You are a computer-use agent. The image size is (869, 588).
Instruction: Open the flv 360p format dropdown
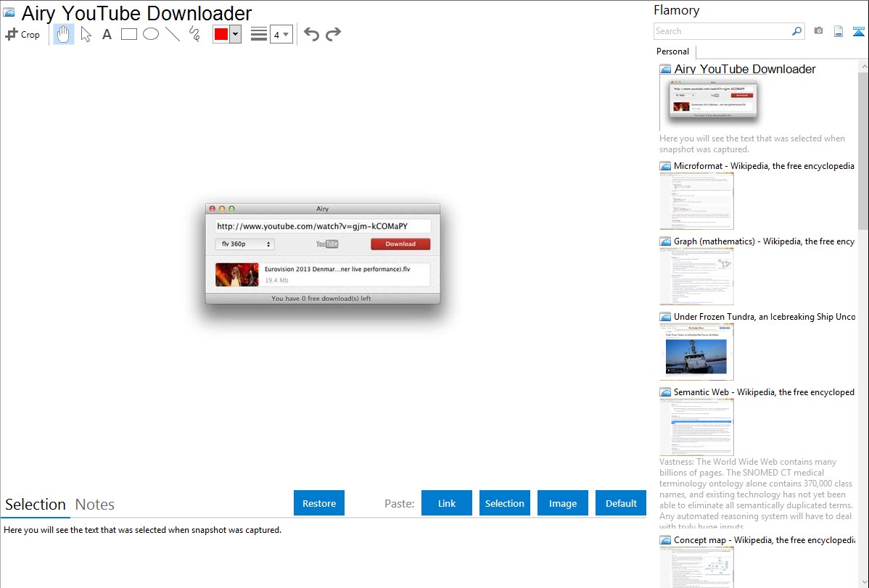(244, 244)
